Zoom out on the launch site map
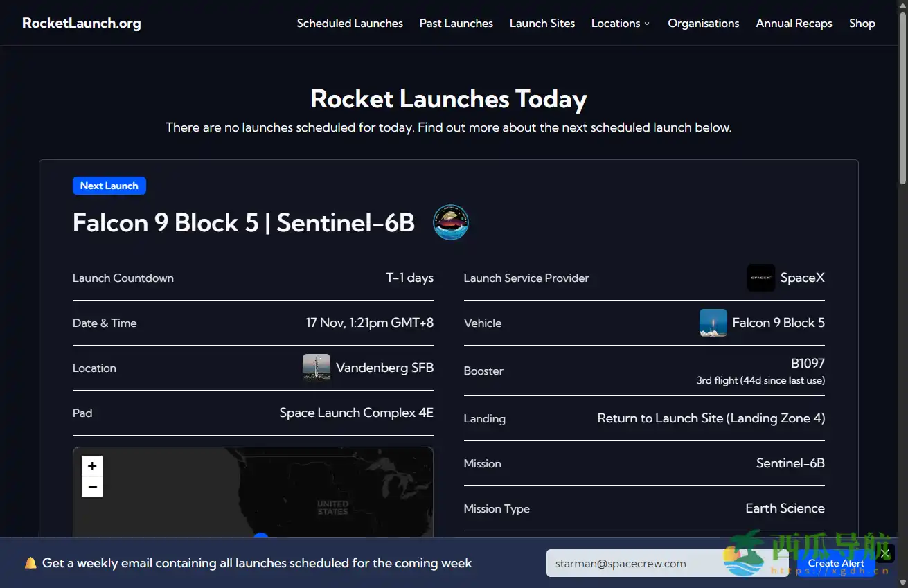Image resolution: width=908 pixels, height=588 pixels. tap(91, 487)
